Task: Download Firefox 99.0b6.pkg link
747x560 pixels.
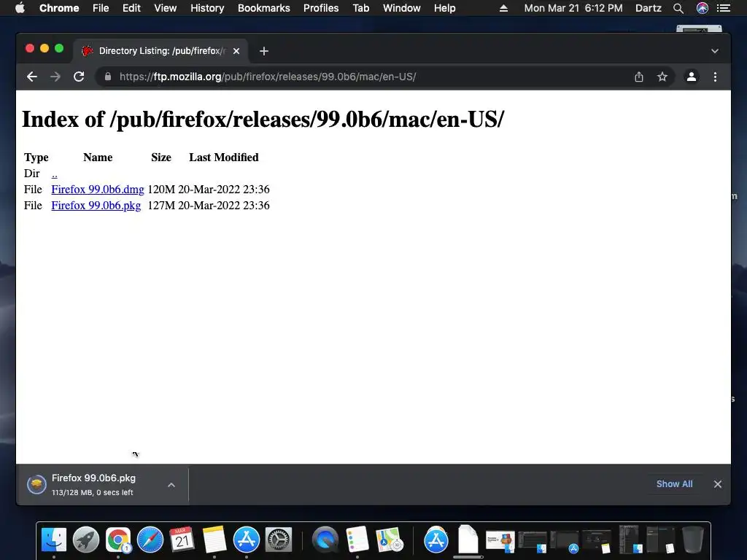Action: pyautogui.click(x=96, y=206)
